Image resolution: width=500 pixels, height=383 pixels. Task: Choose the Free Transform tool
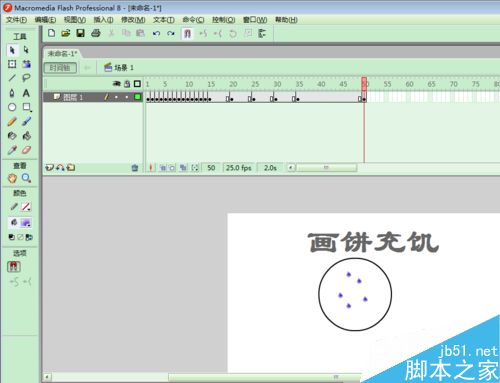click(x=12, y=64)
